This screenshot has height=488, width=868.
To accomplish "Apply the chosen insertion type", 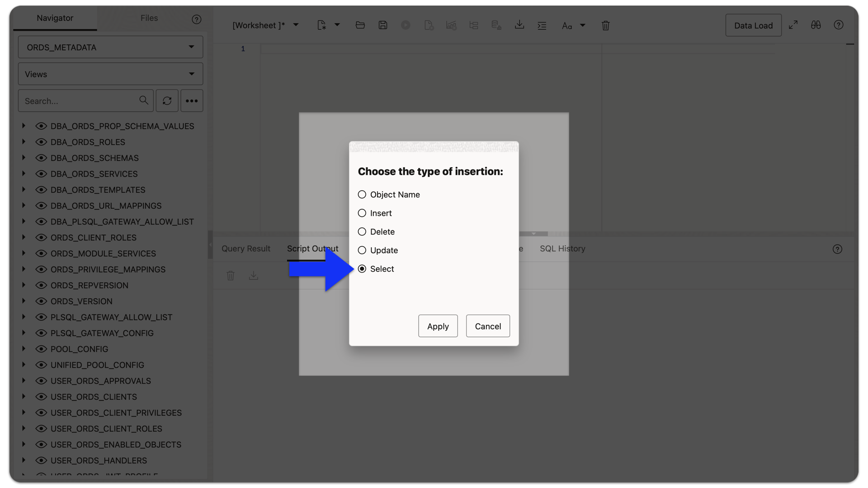I will click(x=437, y=326).
